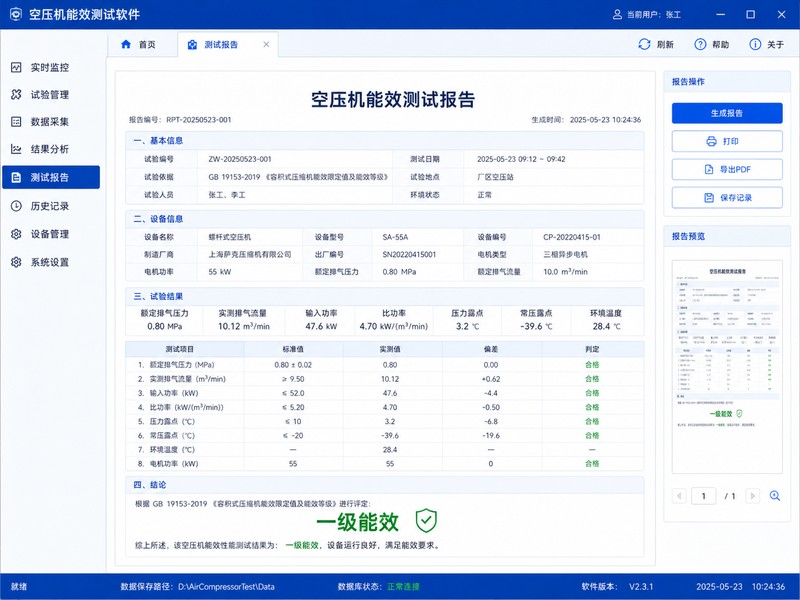
Task: Click the 一、基本信息 section header
Action: pos(158,141)
